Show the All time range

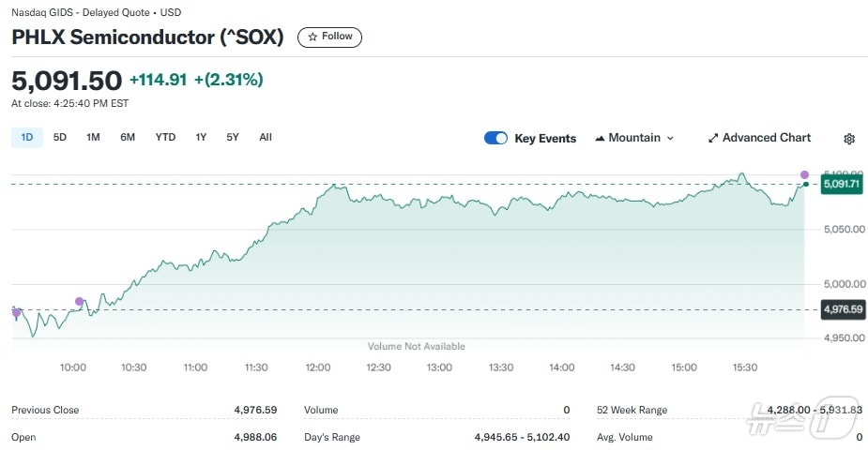point(266,137)
